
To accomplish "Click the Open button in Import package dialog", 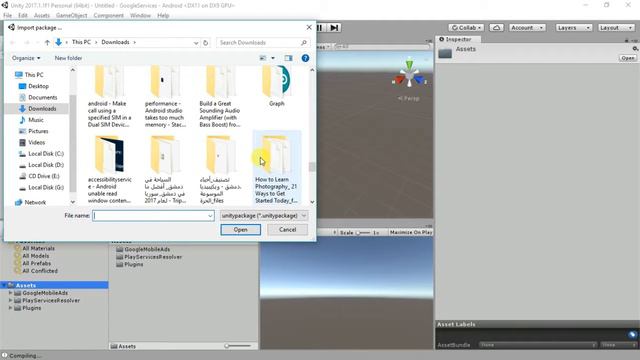I will [240, 230].
